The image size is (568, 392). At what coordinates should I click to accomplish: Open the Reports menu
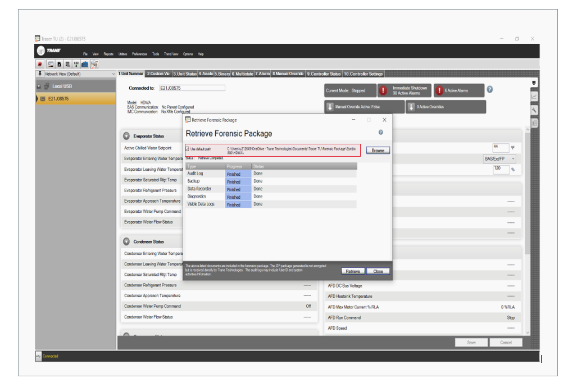pos(108,54)
